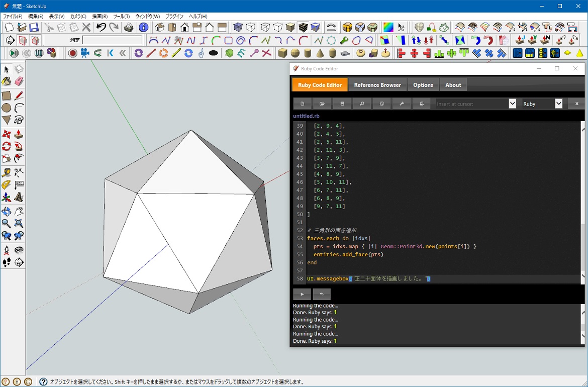Click the undo arrow button below the code
This screenshot has height=387, width=588.
click(x=322, y=294)
